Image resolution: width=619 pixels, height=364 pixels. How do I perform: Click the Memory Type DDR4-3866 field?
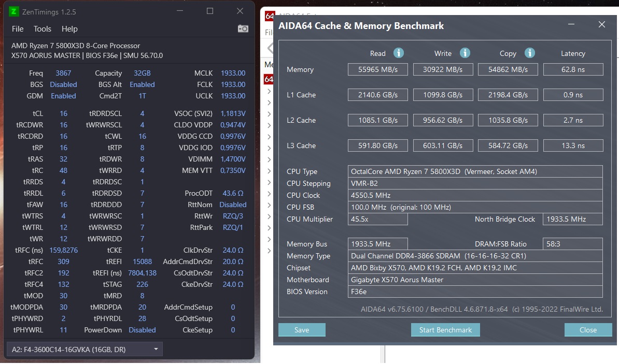click(x=475, y=256)
